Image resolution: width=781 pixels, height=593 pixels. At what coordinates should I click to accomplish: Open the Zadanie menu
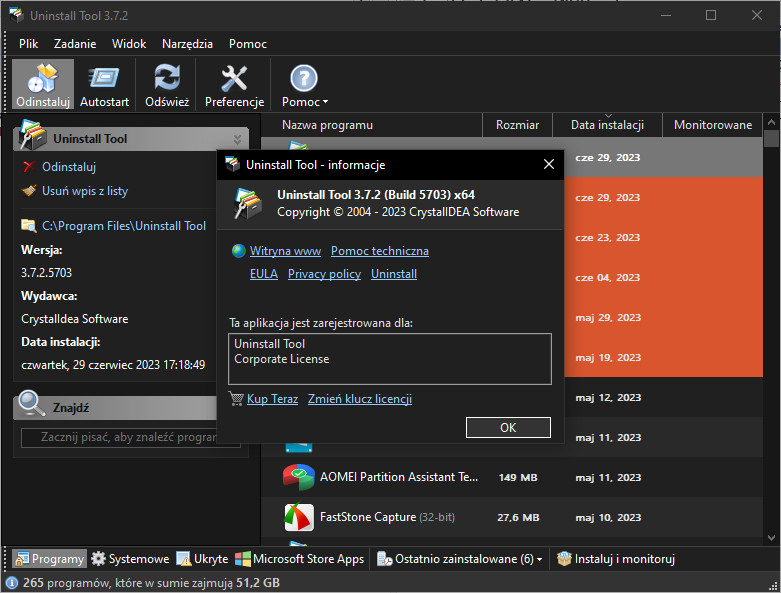point(75,44)
